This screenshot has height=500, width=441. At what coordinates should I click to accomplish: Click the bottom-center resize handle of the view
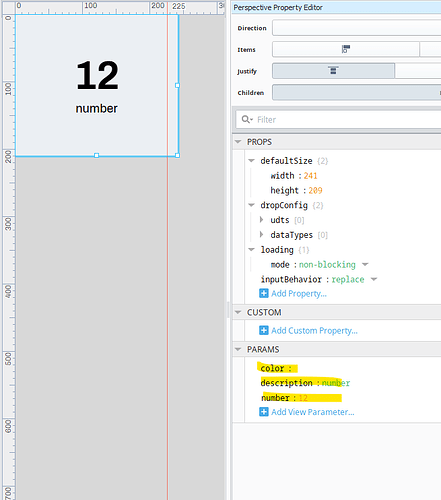[97, 155]
